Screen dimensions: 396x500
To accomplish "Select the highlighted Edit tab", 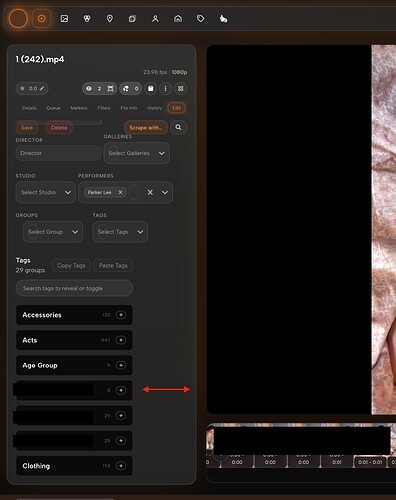I will (176, 108).
